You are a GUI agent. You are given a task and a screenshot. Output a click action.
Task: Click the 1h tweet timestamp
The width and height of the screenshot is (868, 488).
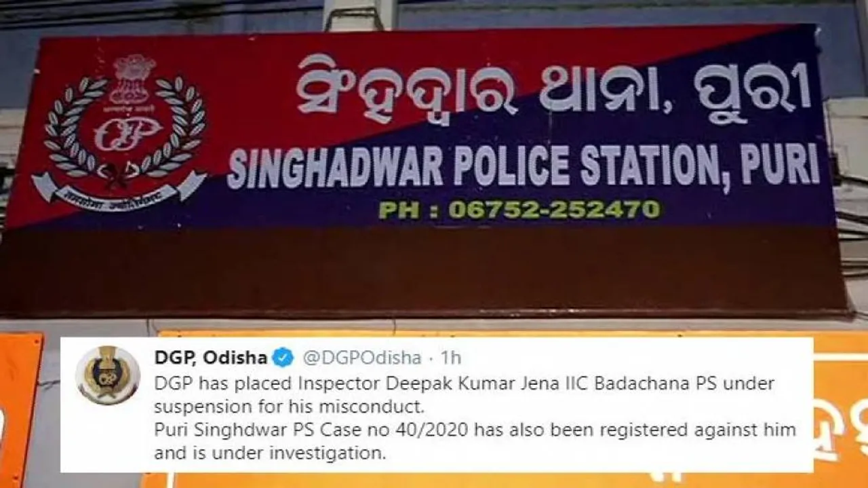(x=450, y=357)
